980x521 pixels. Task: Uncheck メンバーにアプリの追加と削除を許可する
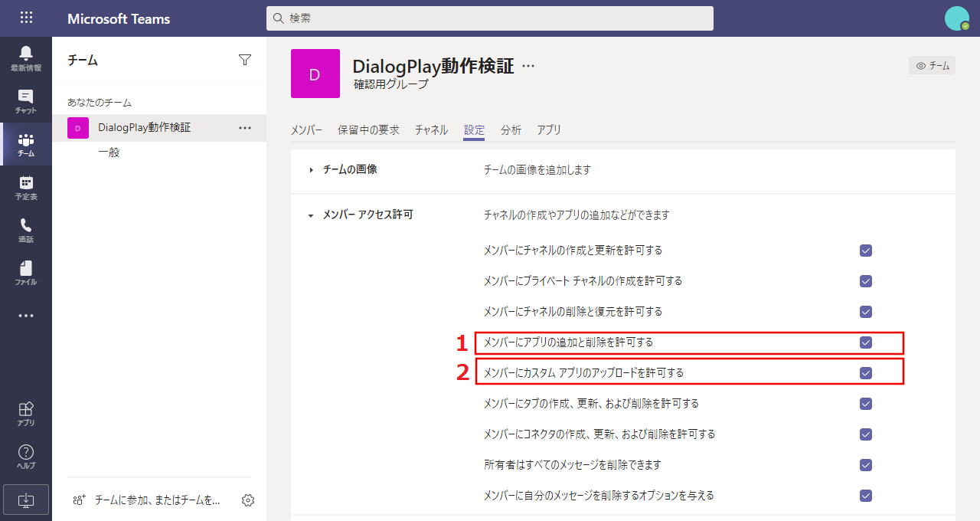click(866, 342)
